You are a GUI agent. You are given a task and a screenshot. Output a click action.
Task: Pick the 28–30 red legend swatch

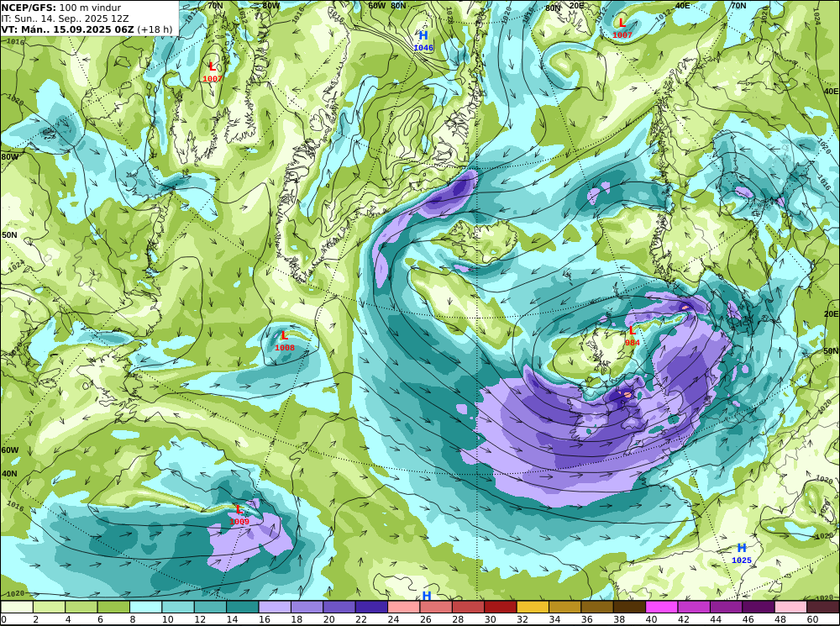click(x=468, y=607)
